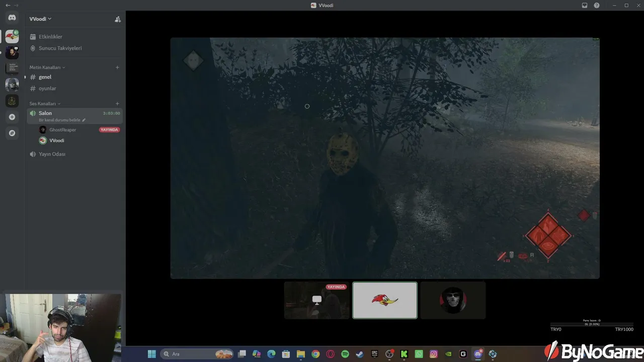Image resolution: width=644 pixels, height=362 pixels.
Task: Focus the main game stream video
Action: pyautogui.click(x=385, y=158)
